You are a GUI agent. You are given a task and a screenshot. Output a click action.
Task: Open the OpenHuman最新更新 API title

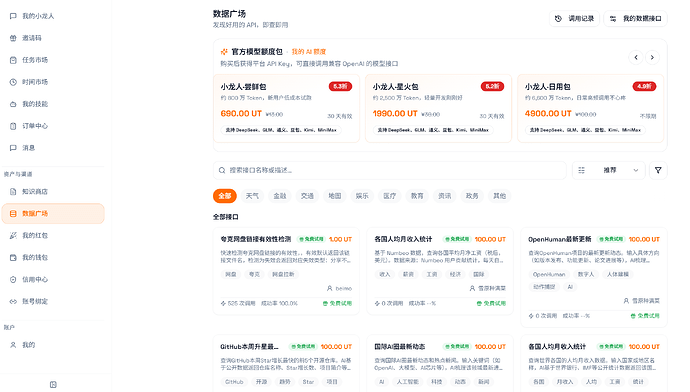tap(560, 239)
